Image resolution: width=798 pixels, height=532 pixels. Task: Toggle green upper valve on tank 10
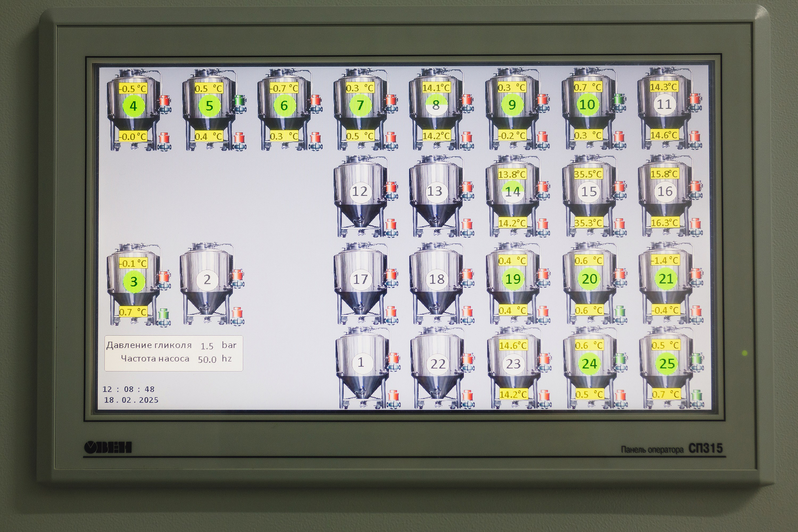tap(619, 100)
